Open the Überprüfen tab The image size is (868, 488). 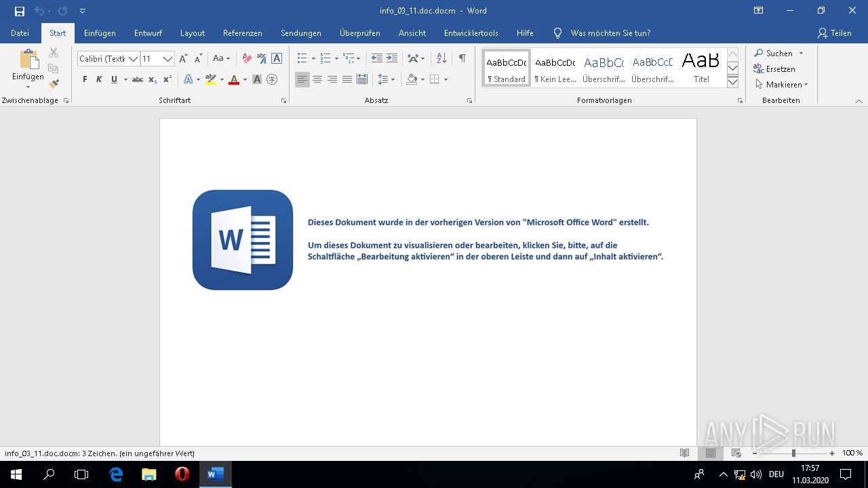pos(360,33)
